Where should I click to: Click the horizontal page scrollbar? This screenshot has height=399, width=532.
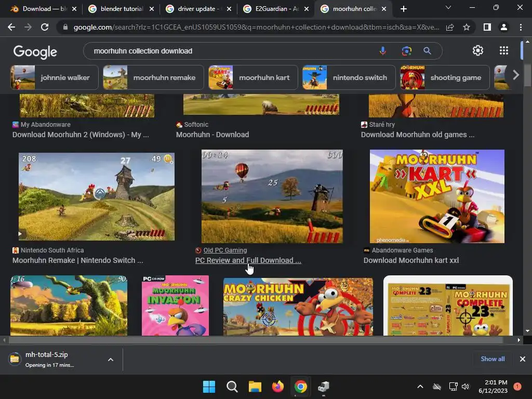256,340
